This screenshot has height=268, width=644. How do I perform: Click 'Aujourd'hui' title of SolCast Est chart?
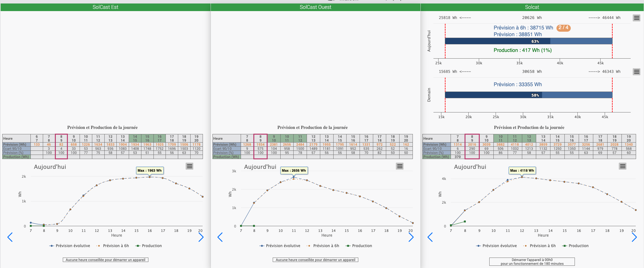[50, 167]
